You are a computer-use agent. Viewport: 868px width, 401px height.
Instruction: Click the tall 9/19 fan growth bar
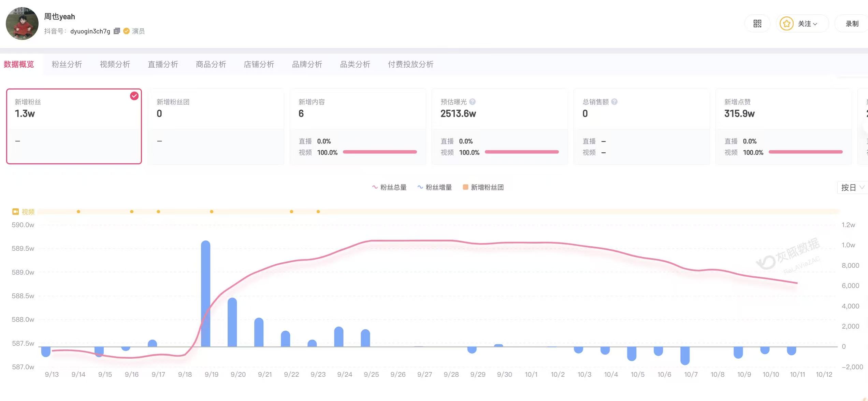point(206,294)
